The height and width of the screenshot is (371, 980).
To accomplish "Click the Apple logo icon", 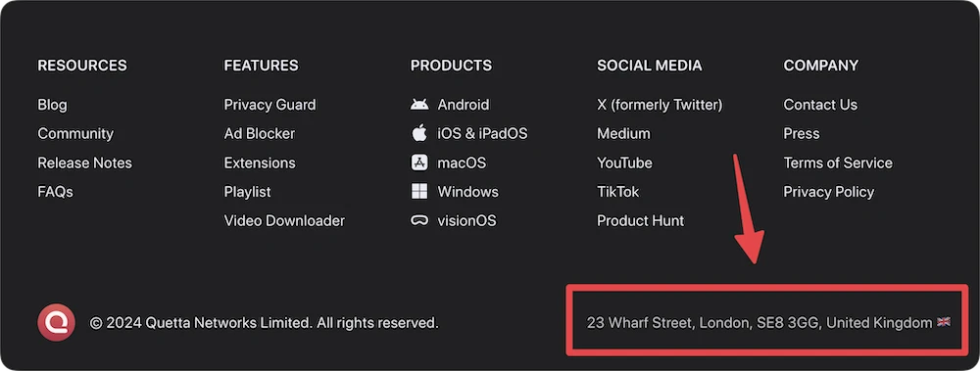I will 419,133.
